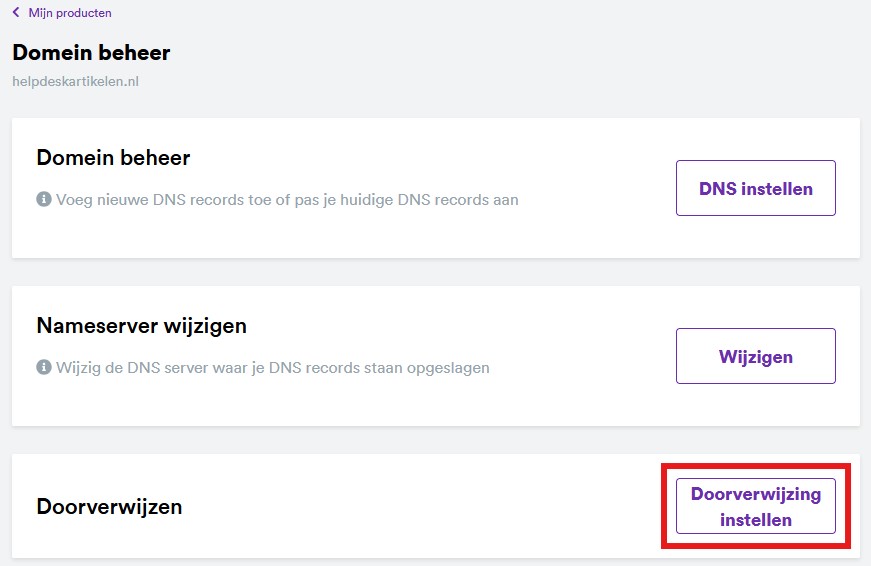This screenshot has width=871, height=566.
Task: Click the info icon under Nameserver wijzigen
Action: pyautogui.click(x=44, y=367)
